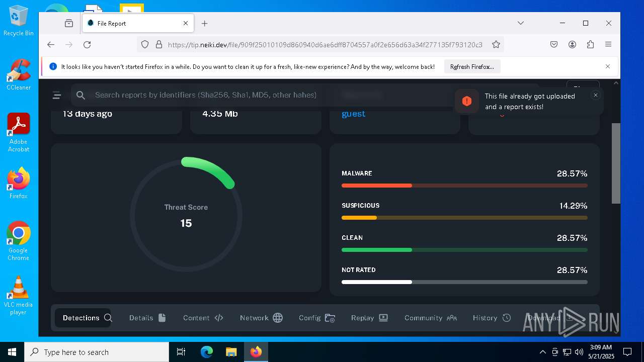This screenshot has width=644, height=362.
Task: Open the CCleaner desktop shortcut
Action: 19,75
